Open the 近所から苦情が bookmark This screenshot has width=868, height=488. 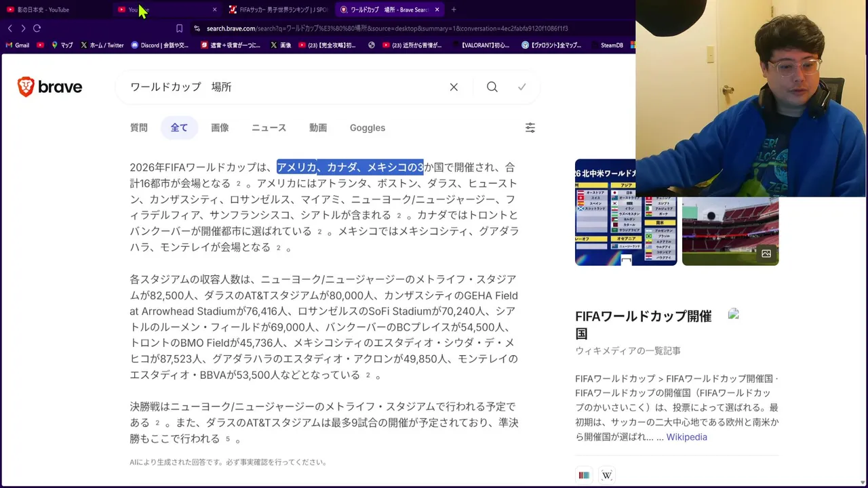tap(412, 45)
